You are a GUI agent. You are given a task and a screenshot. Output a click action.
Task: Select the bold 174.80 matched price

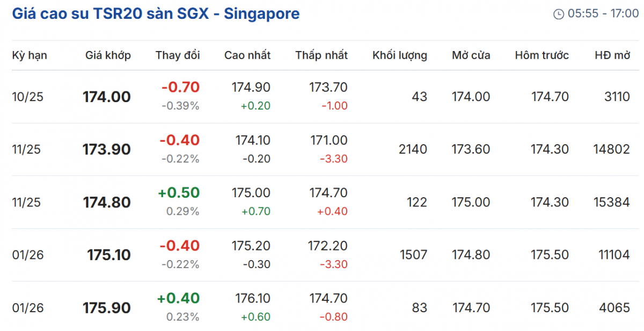106,203
